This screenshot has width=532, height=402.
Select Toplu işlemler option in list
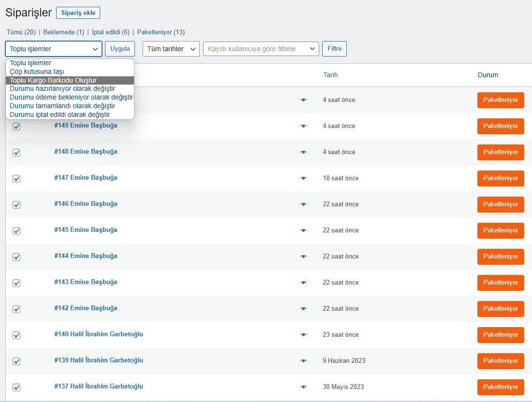pyautogui.click(x=70, y=63)
